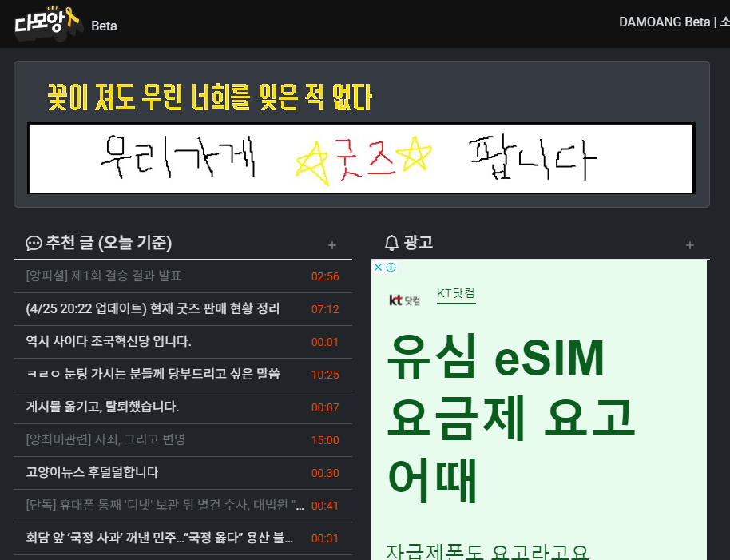Screen dimensions: 730x560
Task: Click the kt 닷컴 logo in ad
Action: point(405,300)
